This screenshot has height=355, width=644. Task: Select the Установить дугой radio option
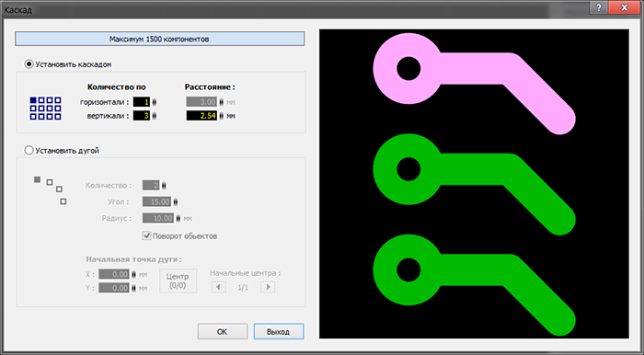point(29,151)
